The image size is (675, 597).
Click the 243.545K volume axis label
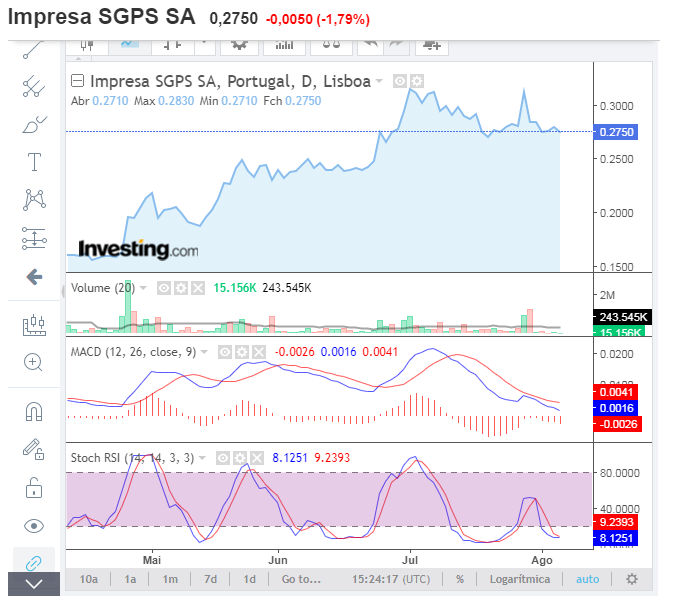pos(623,317)
